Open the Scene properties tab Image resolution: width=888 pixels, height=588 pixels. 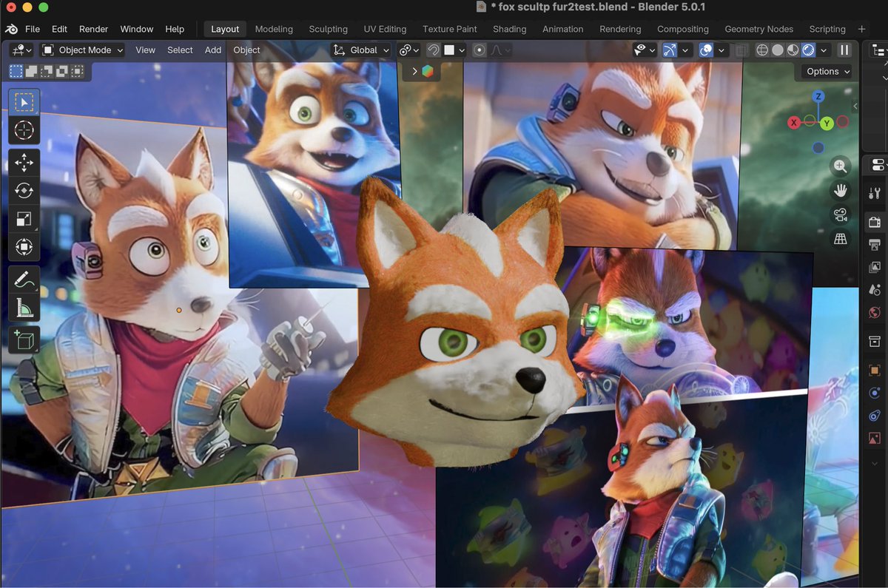875,290
